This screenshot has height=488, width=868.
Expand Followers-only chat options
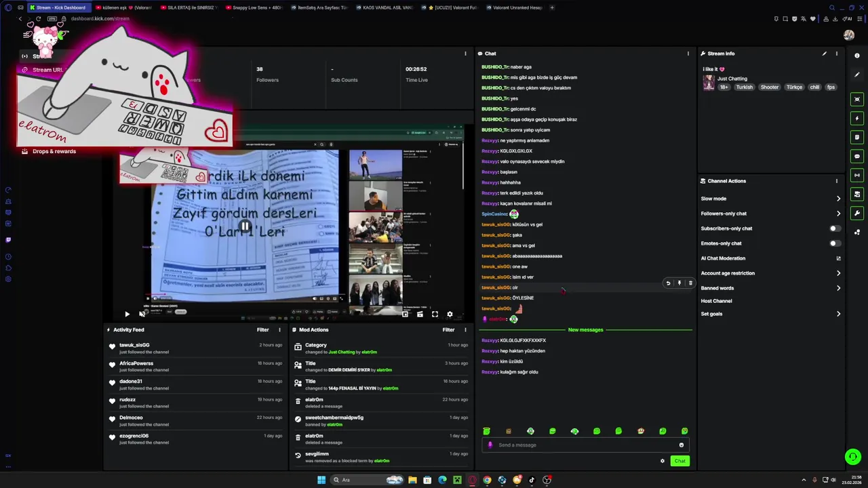(x=838, y=213)
